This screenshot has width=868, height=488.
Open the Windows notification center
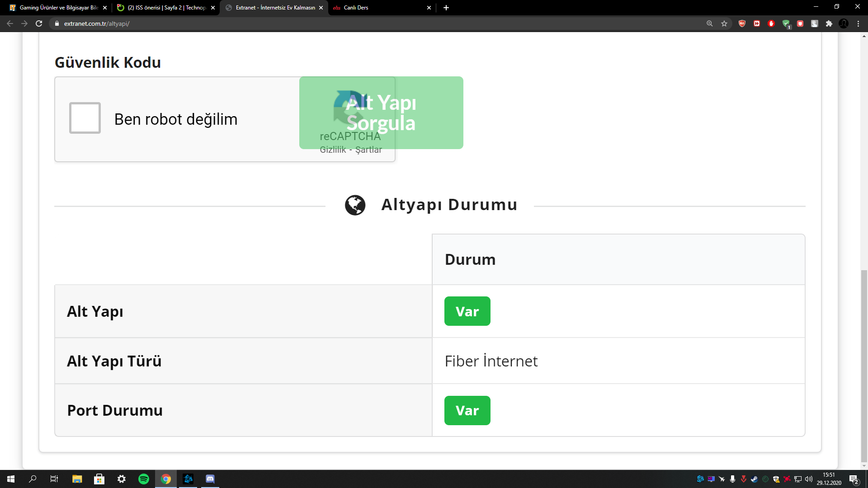(854, 479)
